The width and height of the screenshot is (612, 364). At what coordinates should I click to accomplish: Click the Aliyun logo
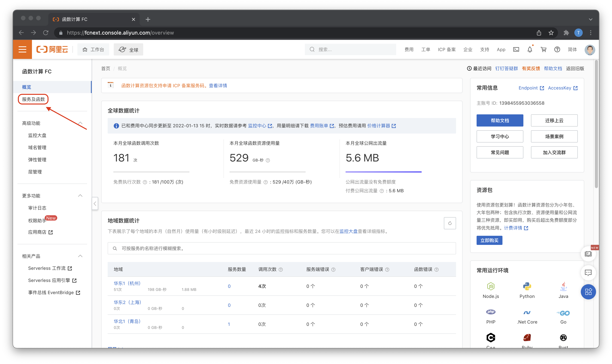coord(52,49)
